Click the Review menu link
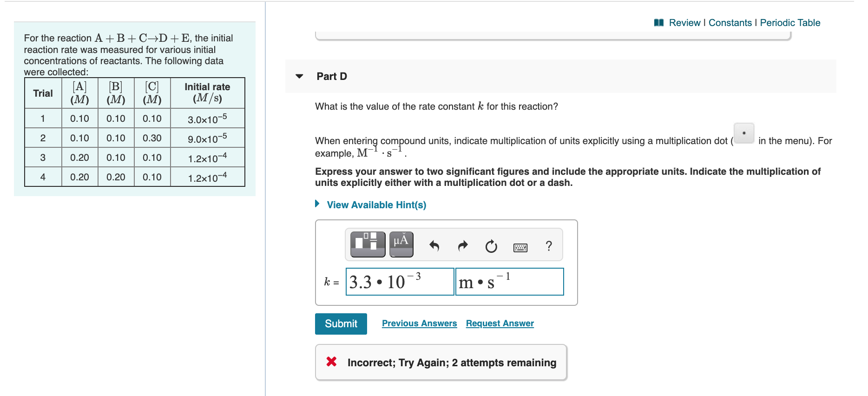The width and height of the screenshot is (868, 396). [x=684, y=22]
